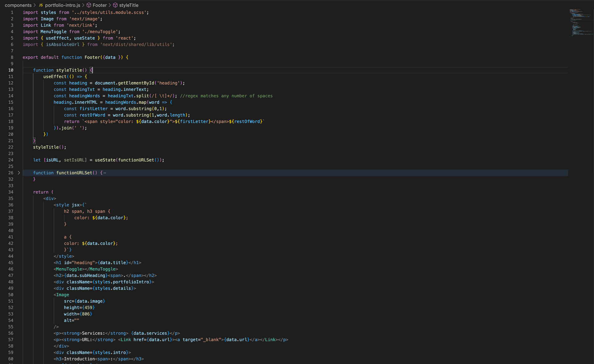Click 'styles' import identifier on line 1
Viewport: 594px width, 364px height.
point(48,12)
